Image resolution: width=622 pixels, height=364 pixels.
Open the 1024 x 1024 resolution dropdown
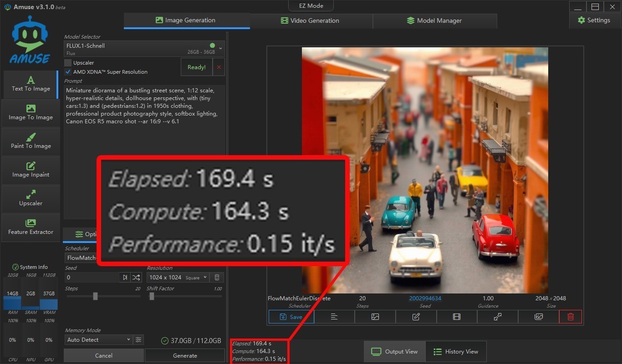(178, 278)
